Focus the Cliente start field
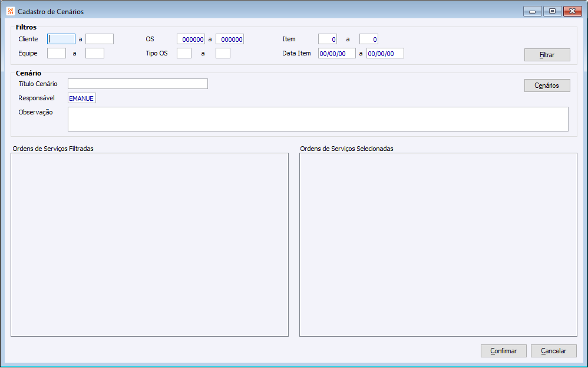The width and height of the screenshot is (588, 368). point(61,39)
